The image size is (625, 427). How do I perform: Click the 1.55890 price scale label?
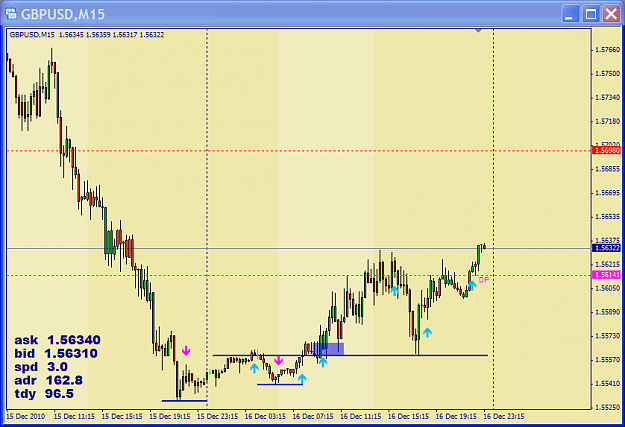click(607, 312)
